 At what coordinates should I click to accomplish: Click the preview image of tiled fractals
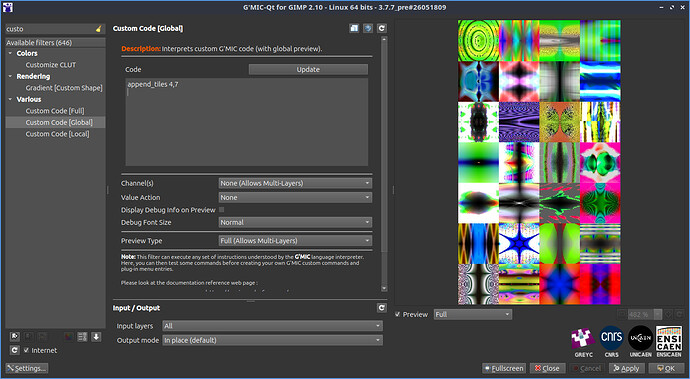539,162
